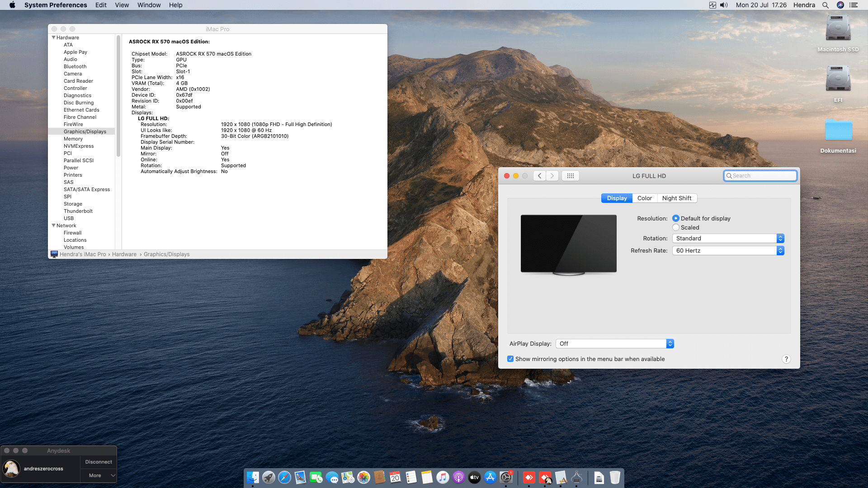Screen dimensions: 868x488
Task: Open Spotlight search in menu bar
Action: tap(826, 5)
